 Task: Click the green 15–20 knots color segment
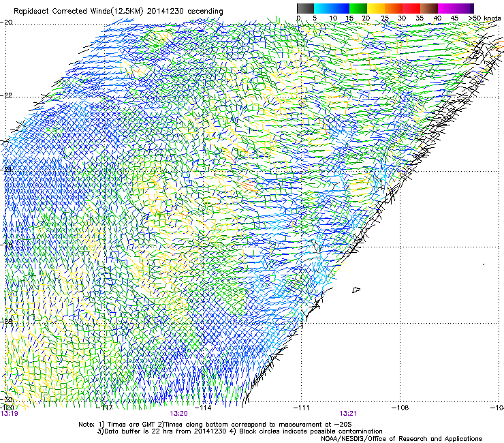click(x=358, y=8)
